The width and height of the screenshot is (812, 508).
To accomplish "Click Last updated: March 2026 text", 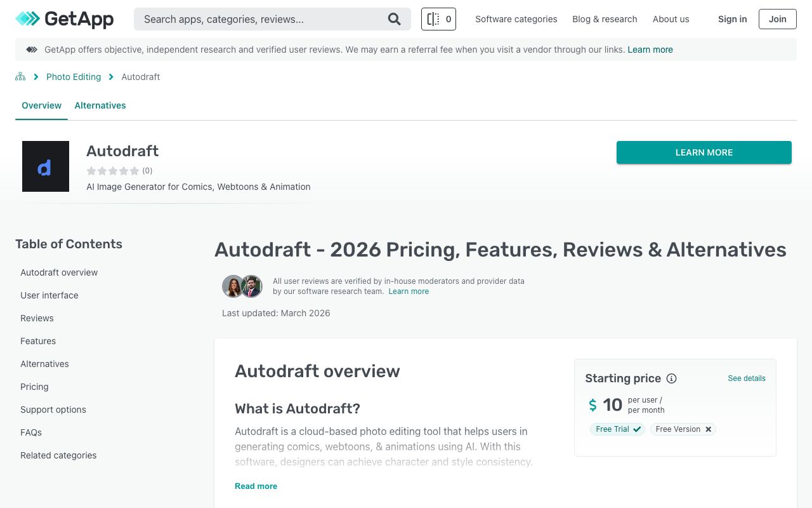I will tap(276, 313).
